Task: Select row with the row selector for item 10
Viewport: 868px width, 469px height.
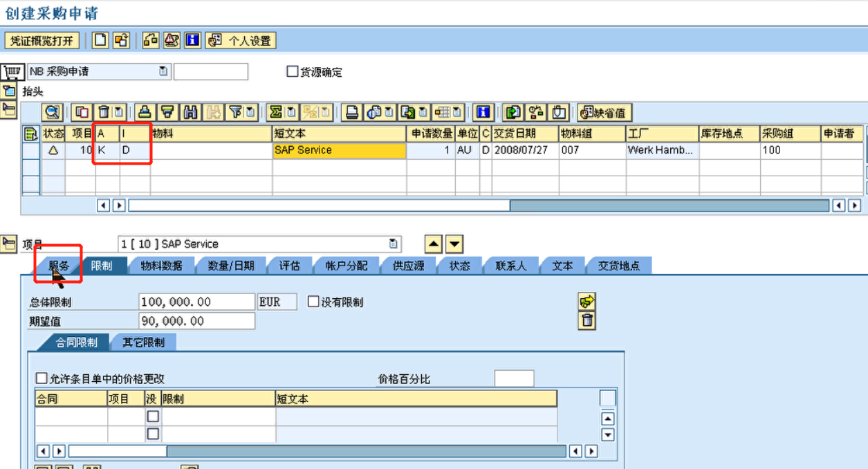Action: (30, 149)
